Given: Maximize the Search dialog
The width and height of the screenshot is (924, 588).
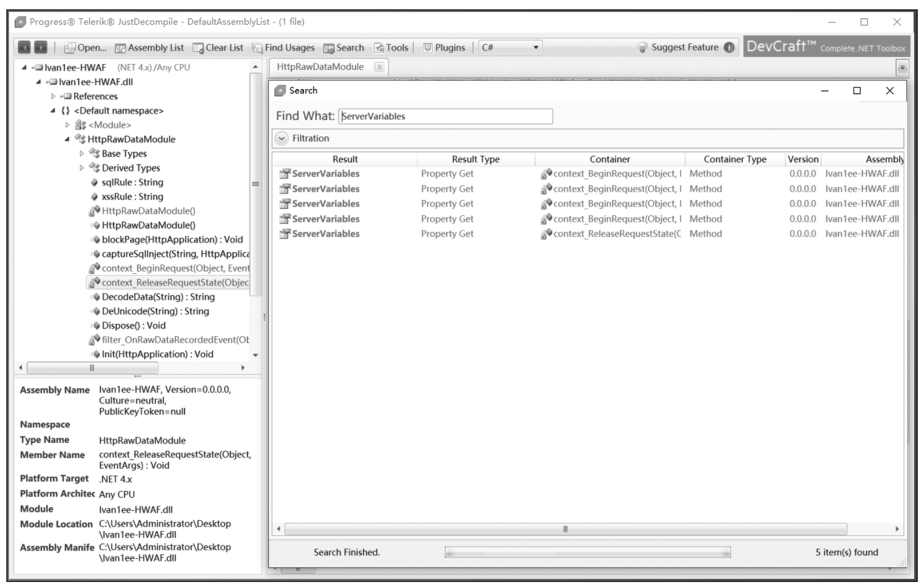Looking at the screenshot, I should 856,91.
